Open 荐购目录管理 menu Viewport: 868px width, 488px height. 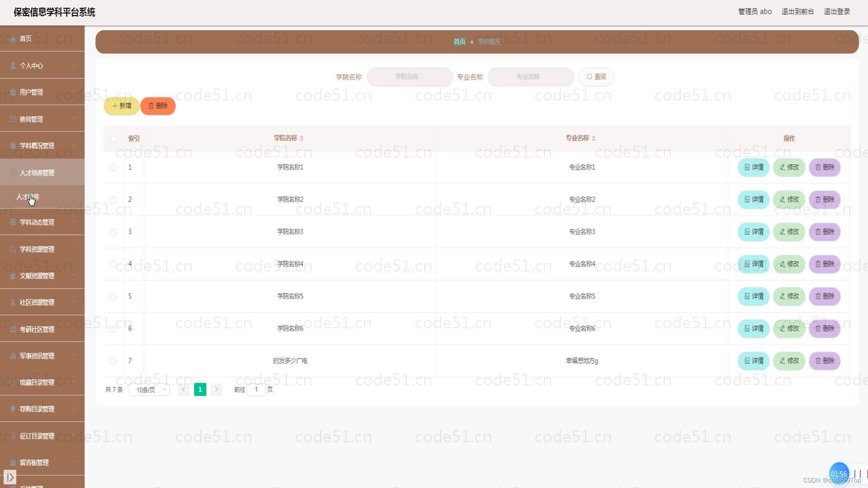(42, 409)
